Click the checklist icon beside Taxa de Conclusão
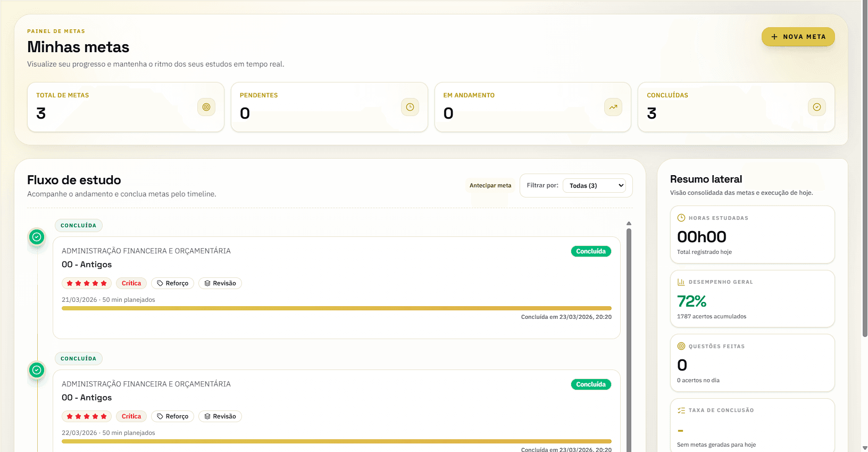Viewport: 868px width, 452px height. pos(681,410)
